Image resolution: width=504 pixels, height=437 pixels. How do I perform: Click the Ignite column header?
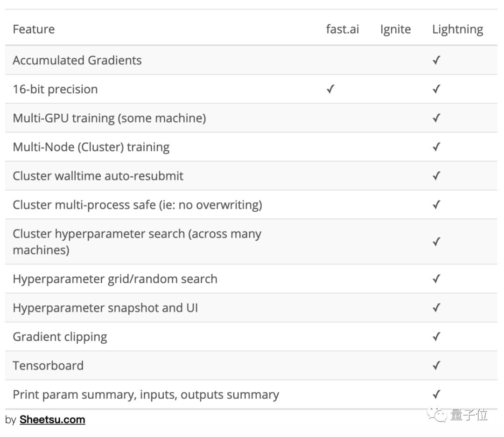click(395, 29)
